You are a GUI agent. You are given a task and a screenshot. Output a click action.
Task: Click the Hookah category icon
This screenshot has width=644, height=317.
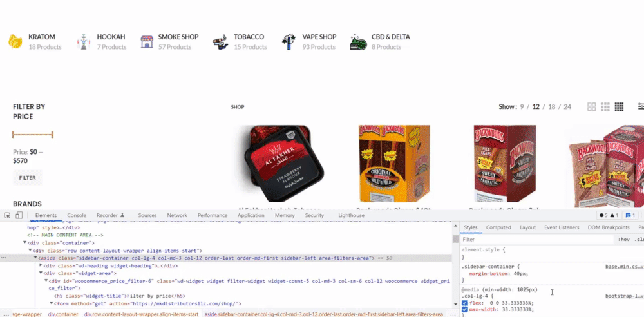pyautogui.click(x=83, y=41)
